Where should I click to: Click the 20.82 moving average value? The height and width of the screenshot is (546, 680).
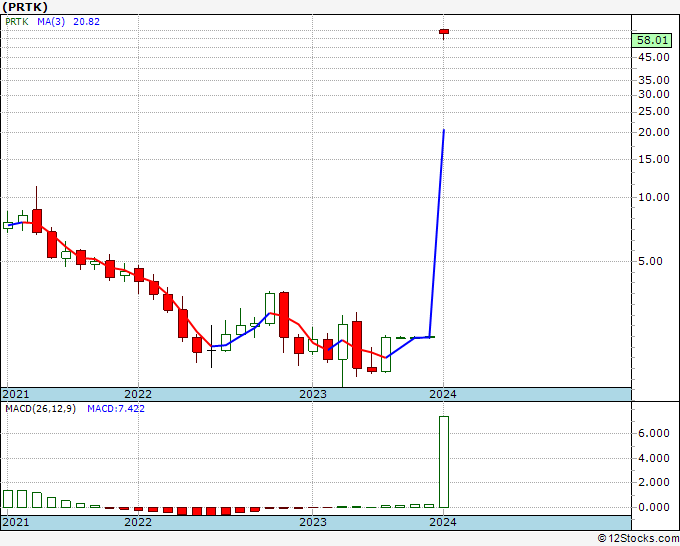(x=86, y=22)
